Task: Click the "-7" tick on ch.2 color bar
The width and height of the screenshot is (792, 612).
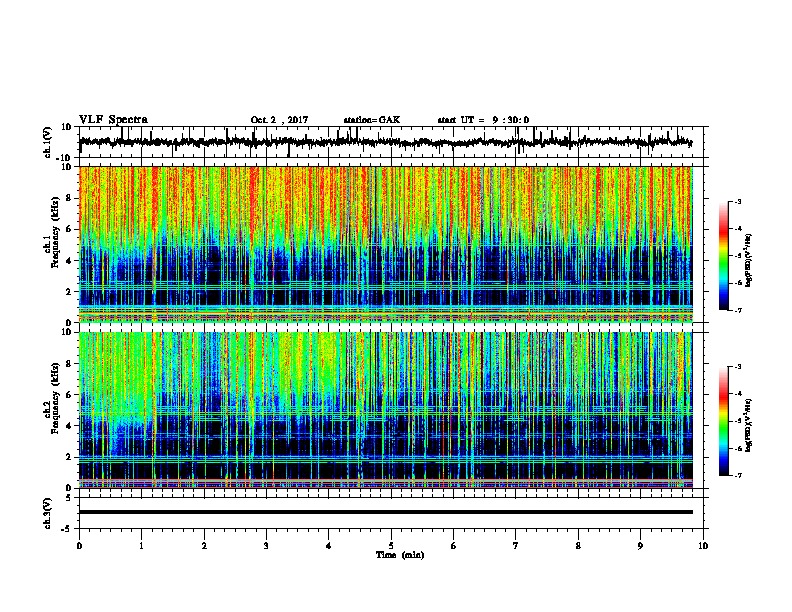Action: (737, 476)
